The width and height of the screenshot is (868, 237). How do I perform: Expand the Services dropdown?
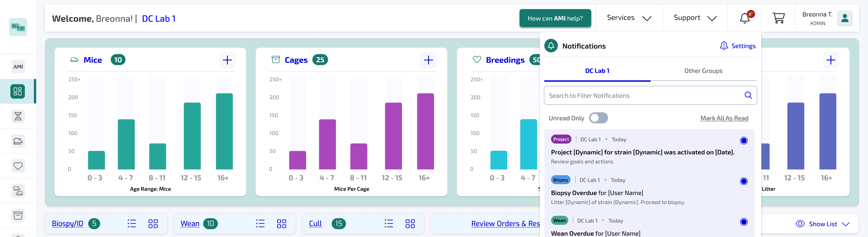tap(629, 18)
